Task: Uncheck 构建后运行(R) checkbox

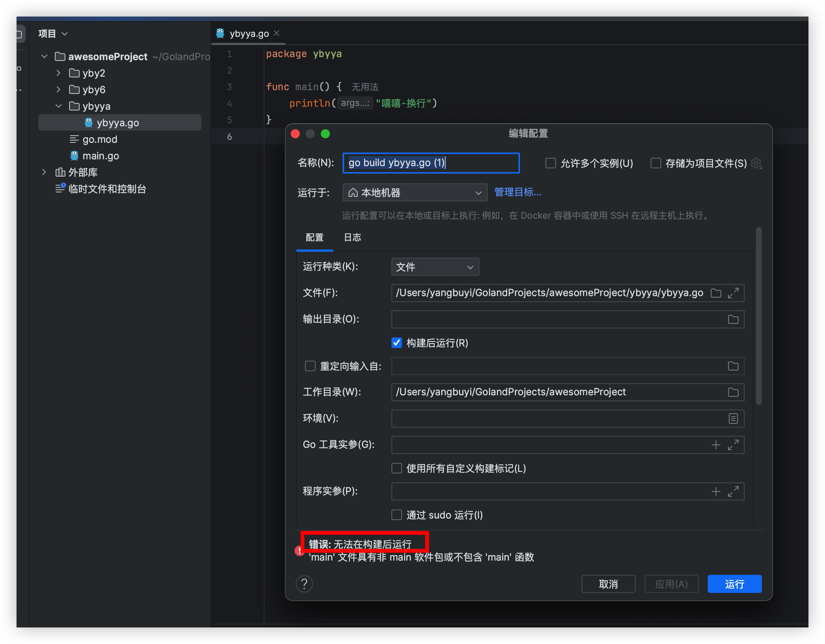Action: pos(397,343)
